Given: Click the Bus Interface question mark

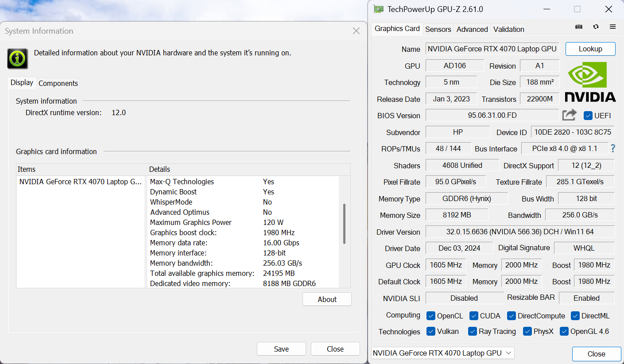Looking at the screenshot, I should pos(613,148).
